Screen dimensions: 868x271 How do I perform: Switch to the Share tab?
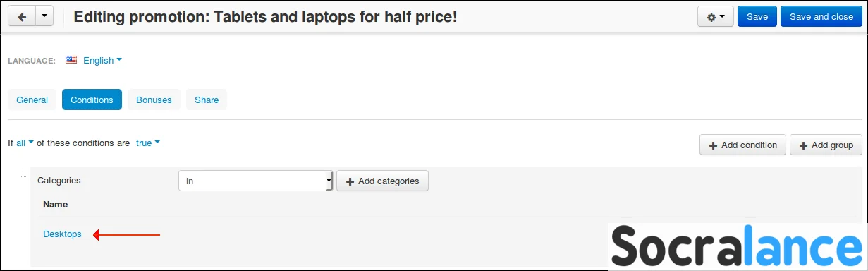207,100
